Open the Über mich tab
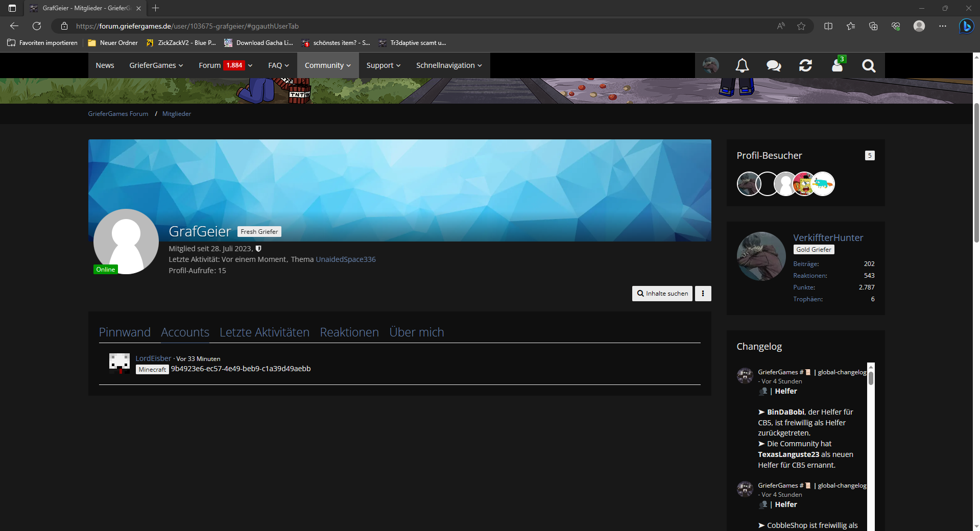This screenshot has width=980, height=531. point(417,332)
